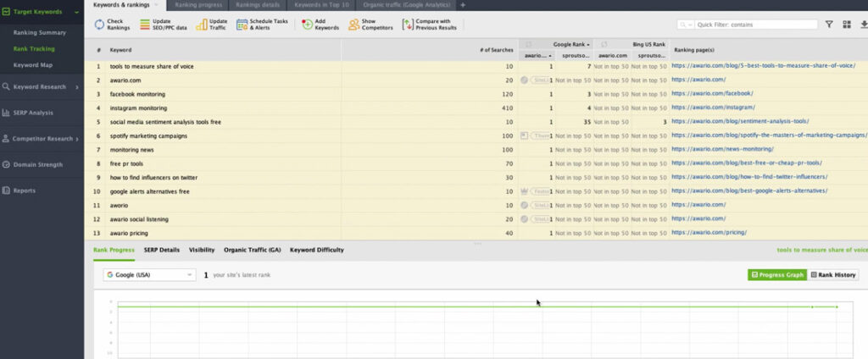Select the Rank Progress tab

(x=114, y=250)
